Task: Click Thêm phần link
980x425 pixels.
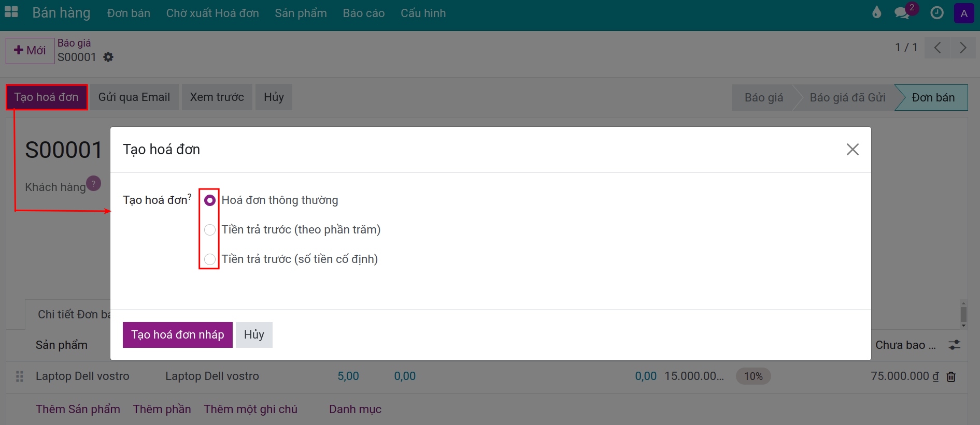Action: coord(162,409)
